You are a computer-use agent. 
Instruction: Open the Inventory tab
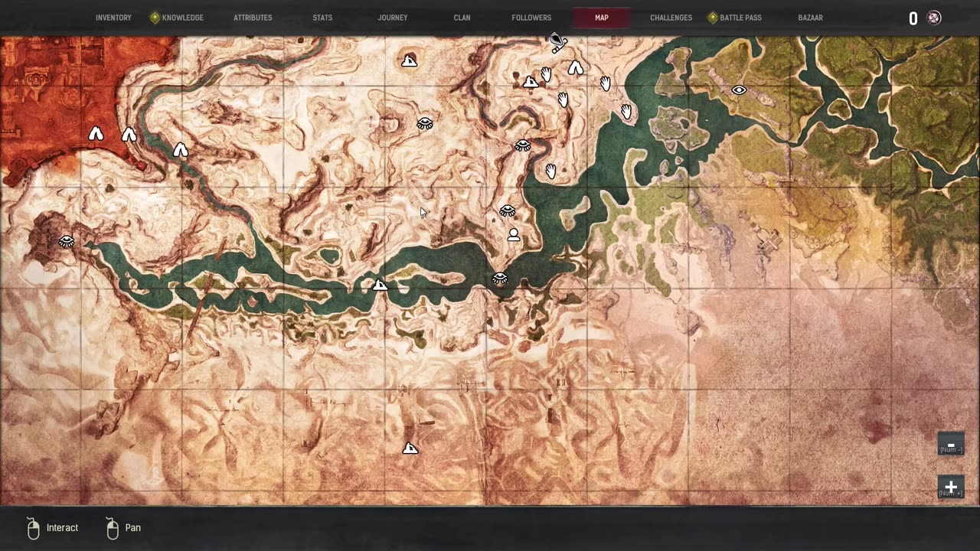click(113, 18)
